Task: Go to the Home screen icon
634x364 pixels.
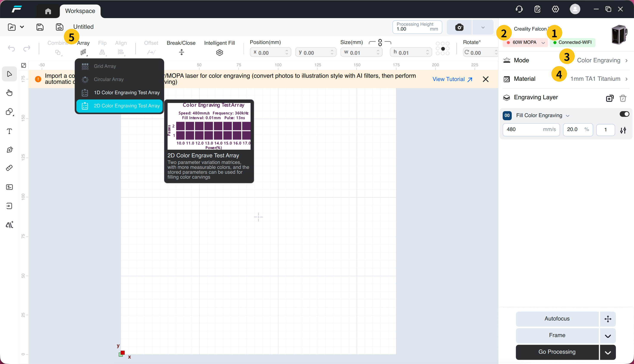Action: coord(48,11)
